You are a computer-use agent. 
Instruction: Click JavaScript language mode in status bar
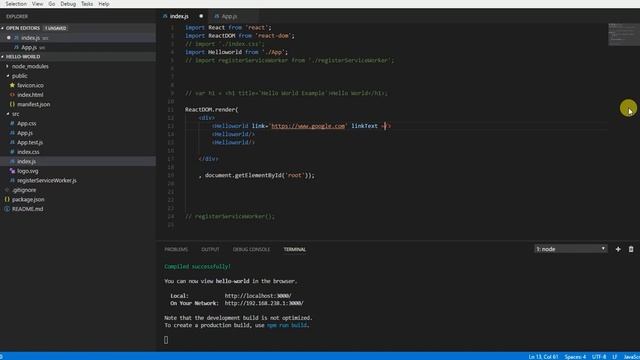(x=632, y=357)
